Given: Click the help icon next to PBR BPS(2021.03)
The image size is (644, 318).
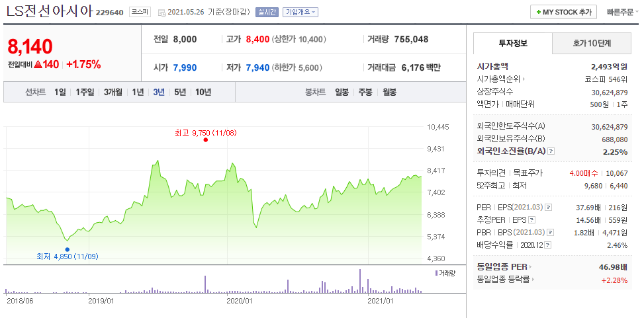Looking at the screenshot, I should [x=551, y=233].
